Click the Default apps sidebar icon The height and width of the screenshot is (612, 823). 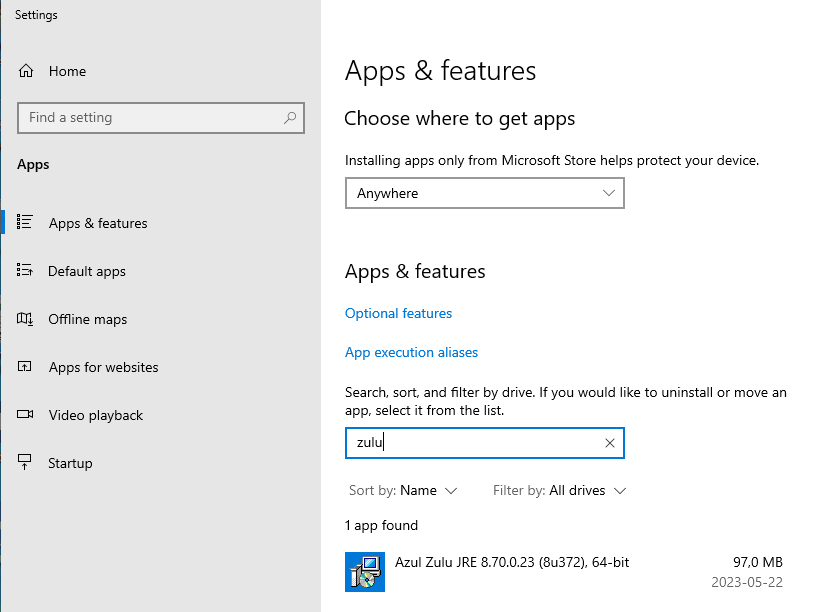click(26, 271)
